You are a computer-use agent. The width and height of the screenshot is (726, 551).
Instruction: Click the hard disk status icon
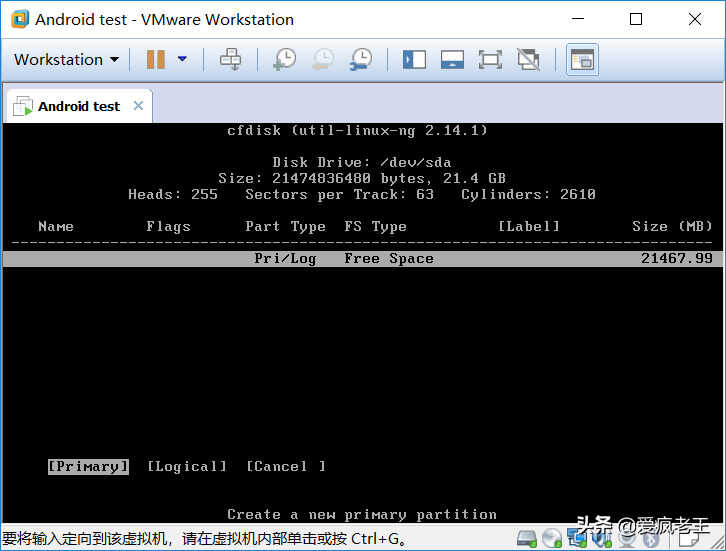(526, 539)
